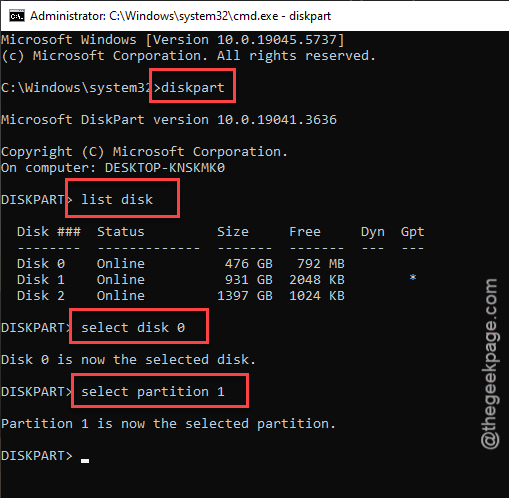Click the Administrator cmd.exe window title text
Screen dimensions: 509x498
pos(180,16)
